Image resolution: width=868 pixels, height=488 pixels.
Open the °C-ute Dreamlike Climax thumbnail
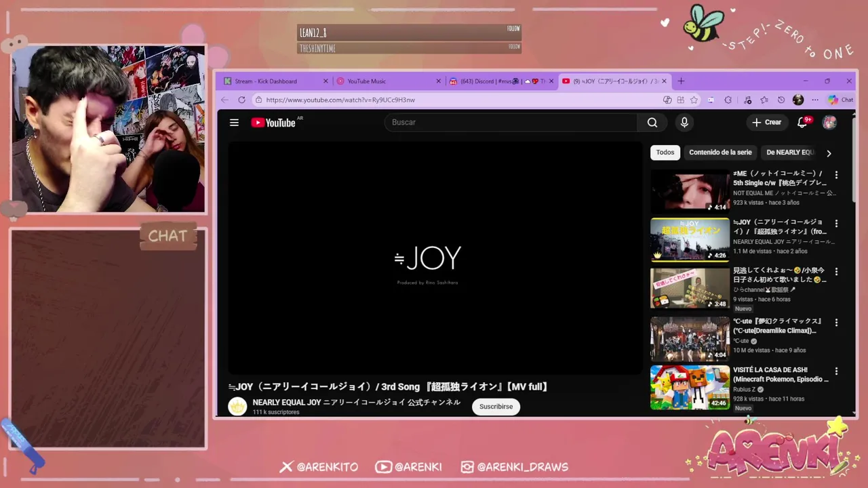(690, 339)
